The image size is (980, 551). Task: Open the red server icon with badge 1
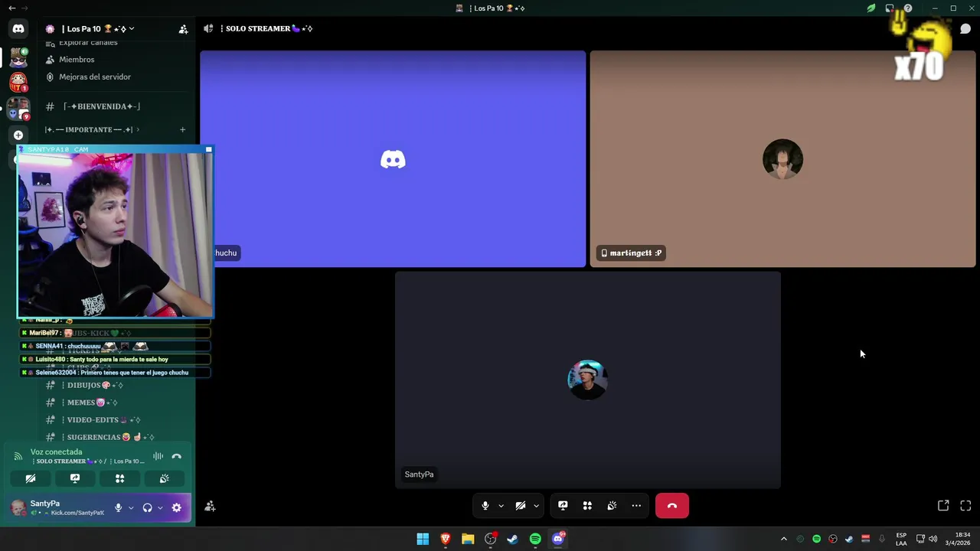[x=18, y=81]
